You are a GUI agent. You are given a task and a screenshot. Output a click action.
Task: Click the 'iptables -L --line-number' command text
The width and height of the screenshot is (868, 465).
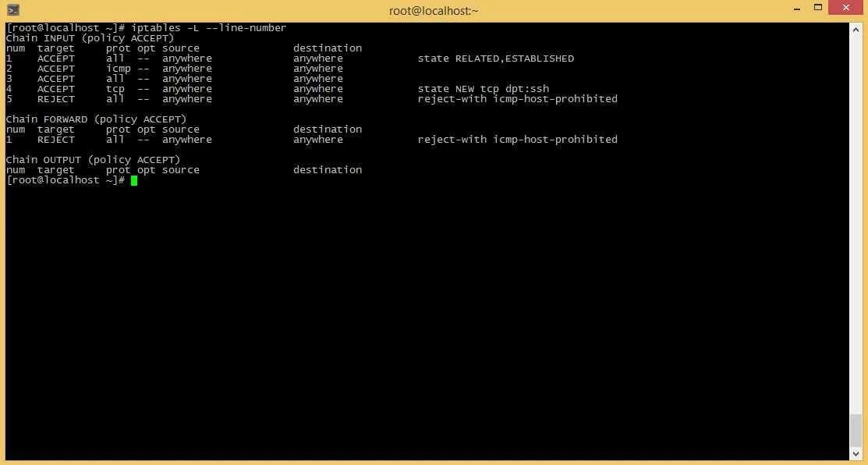coord(209,27)
